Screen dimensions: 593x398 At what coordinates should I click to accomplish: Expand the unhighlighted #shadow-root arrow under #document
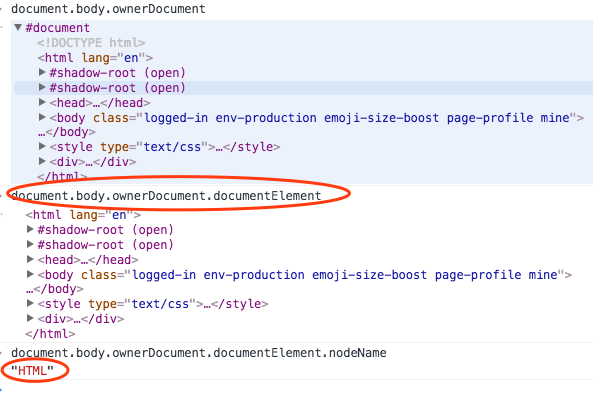[42, 72]
